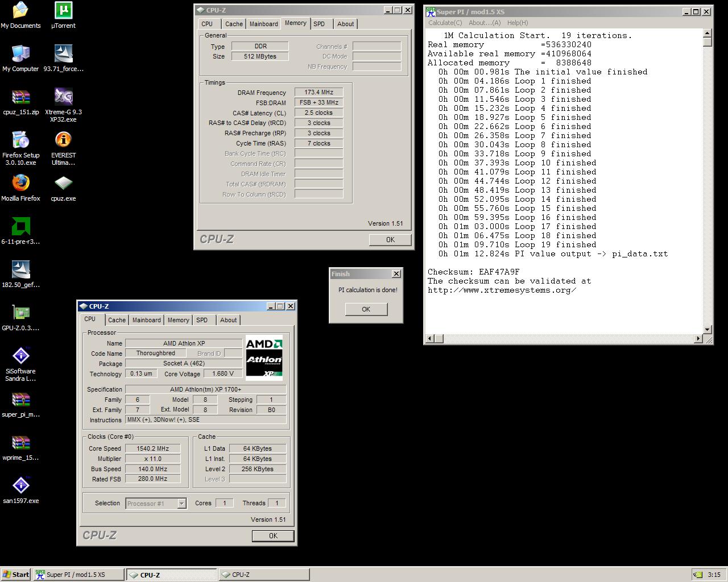Image resolution: width=728 pixels, height=582 pixels.
Task: Click DRAM Frequency 173.4 MHz field
Action: pyautogui.click(x=318, y=92)
